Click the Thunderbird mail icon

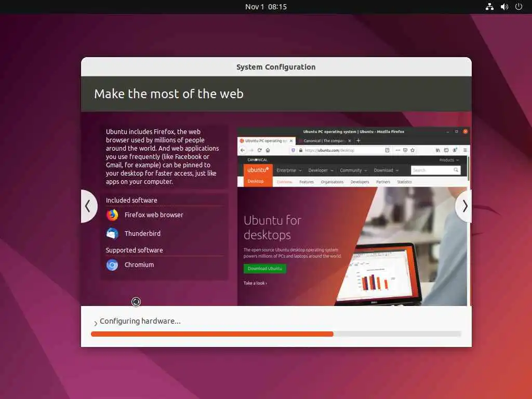112,233
